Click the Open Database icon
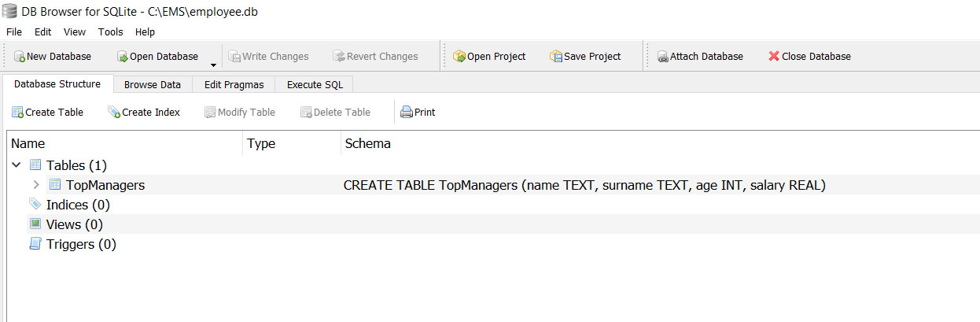This screenshot has height=322, width=980. click(x=123, y=57)
